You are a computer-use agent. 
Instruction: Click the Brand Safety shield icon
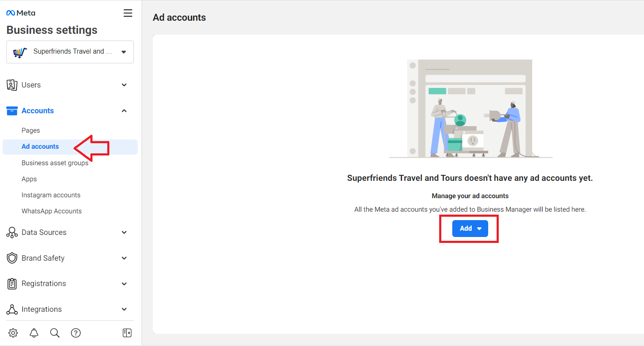click(12, 258)
